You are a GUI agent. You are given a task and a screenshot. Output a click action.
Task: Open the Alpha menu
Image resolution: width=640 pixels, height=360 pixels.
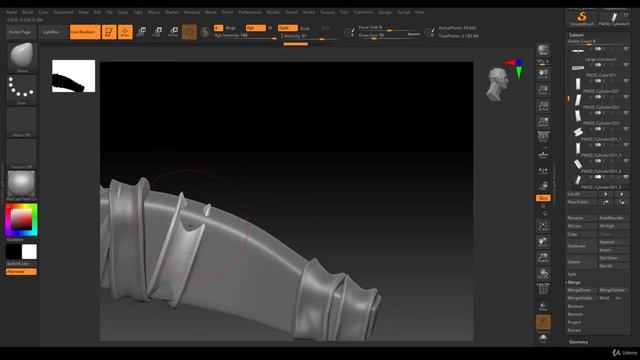[12, 12]
